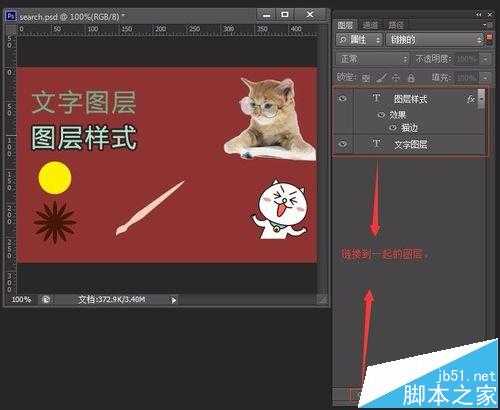Click the 文字图层 text on the canvas

tap(84, 102)
